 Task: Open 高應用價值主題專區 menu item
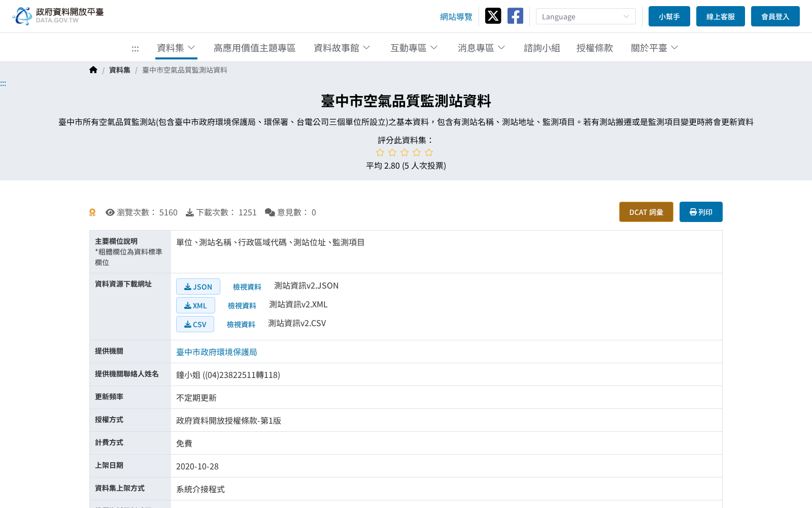point(255,48)
